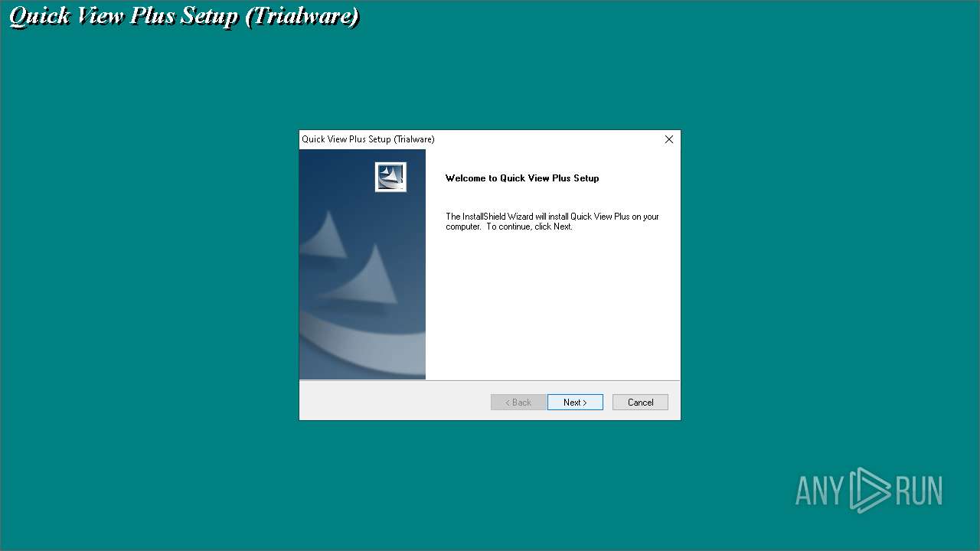Click the large italic 'Quick View Plus Setup (Trialware)' background title

(x=184, y=16)
